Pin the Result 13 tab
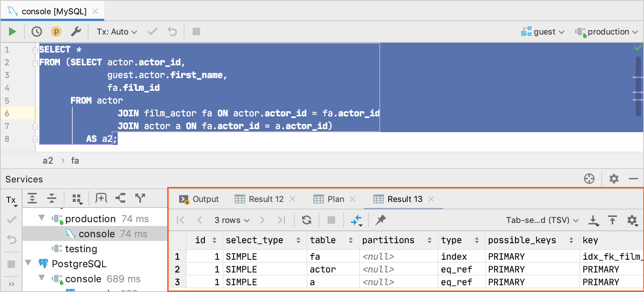The height and width of the screenshot is (292, 644). pos(381,220)
